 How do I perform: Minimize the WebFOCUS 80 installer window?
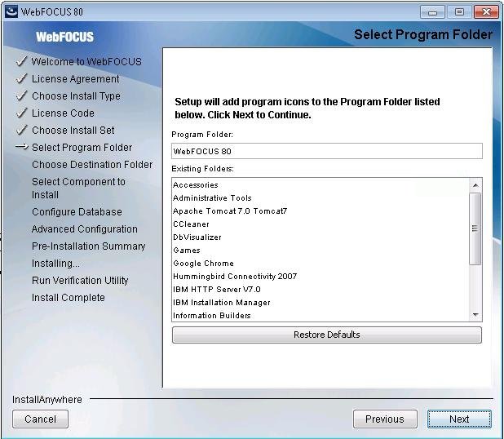[432, 12]
